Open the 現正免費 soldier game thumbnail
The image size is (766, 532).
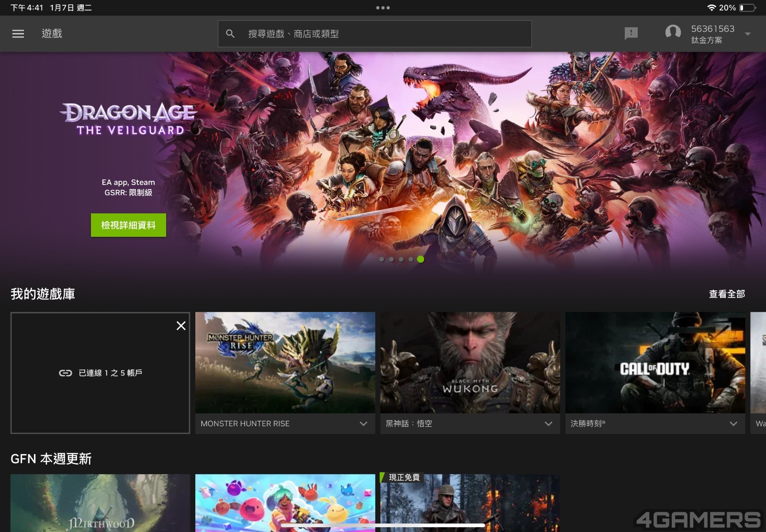coord(470,503)
